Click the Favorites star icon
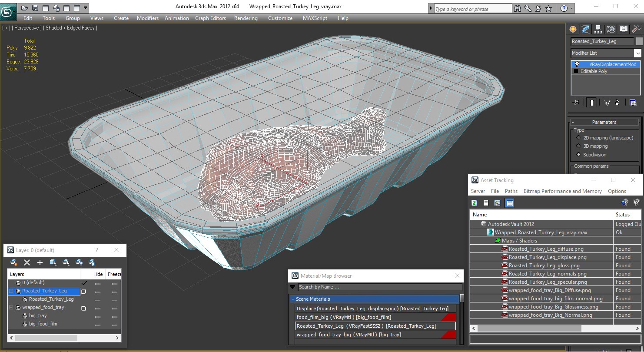Image resolution: width=644 pixels, height=352 pixels. pos(548,8)
